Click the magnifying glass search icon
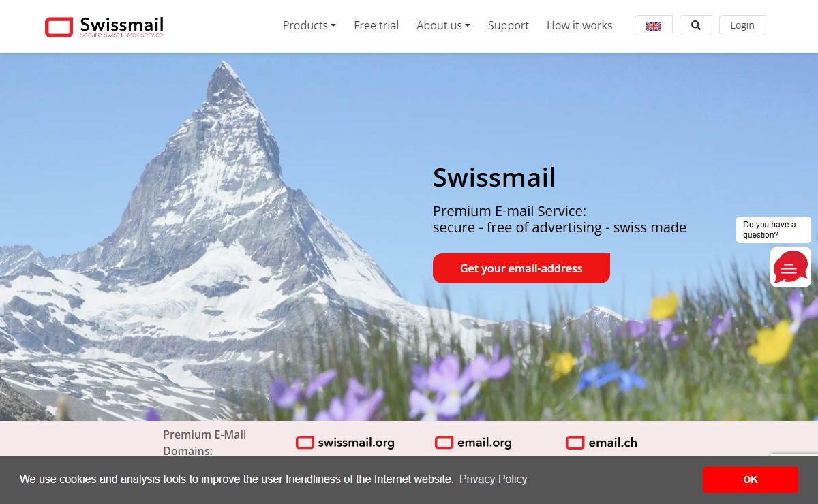The height and width of the screenshot is (504, 818). 696,25
